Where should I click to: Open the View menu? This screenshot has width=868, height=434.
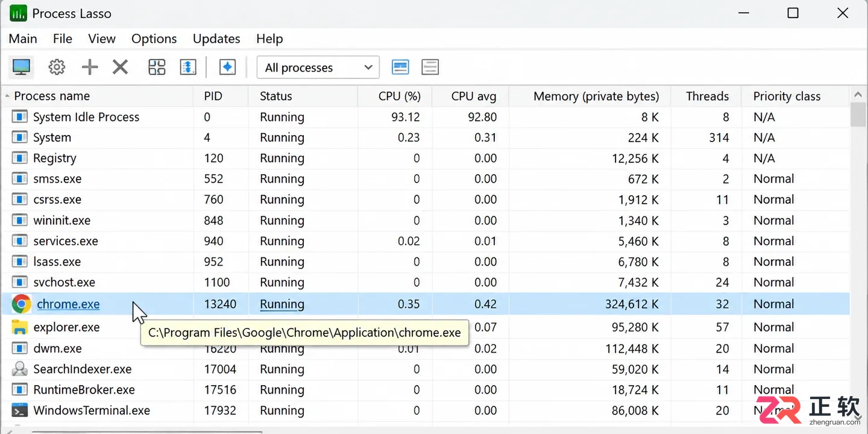coord(102,39)
